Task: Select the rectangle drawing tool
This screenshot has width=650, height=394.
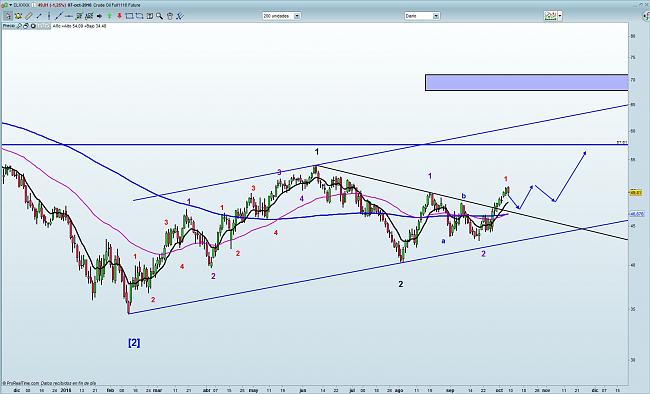Action: (129, 16)
